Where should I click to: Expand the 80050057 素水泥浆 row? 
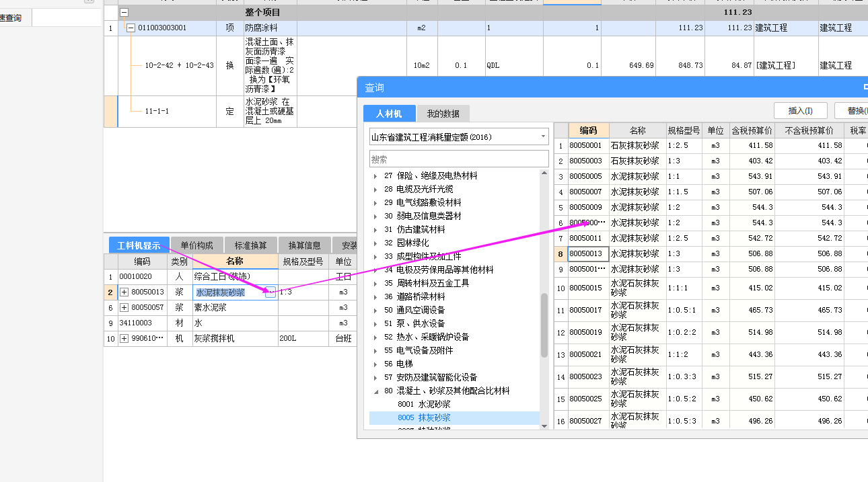[124, 308]
